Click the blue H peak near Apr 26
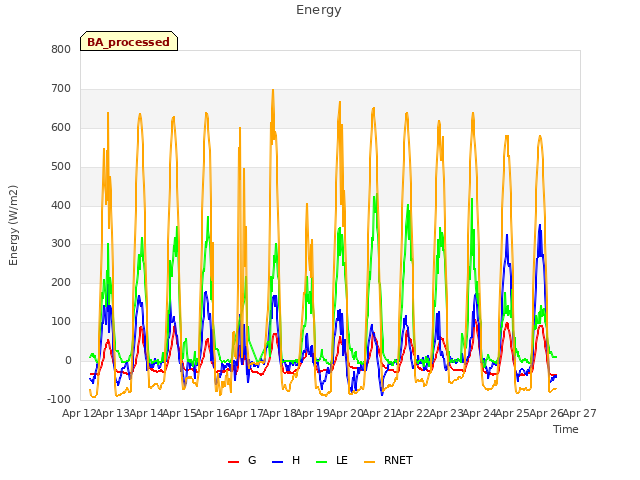This screenshot has width=640, height=480. [540, 225]
